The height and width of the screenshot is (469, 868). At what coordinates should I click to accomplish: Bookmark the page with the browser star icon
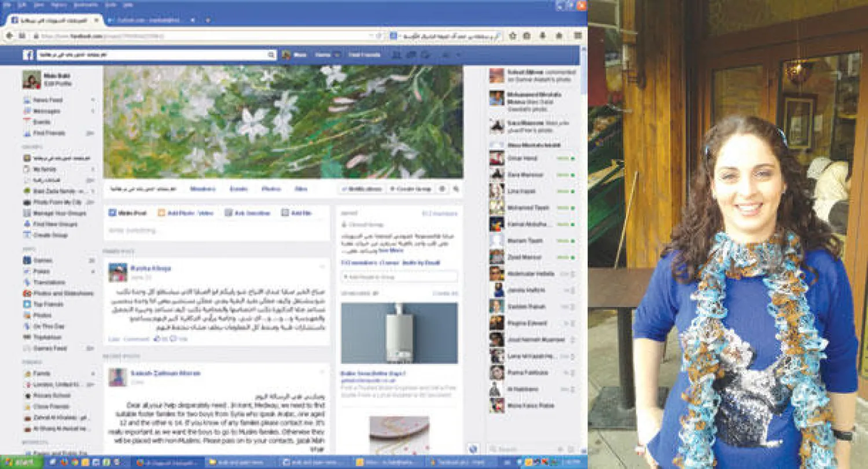[512, 36]
